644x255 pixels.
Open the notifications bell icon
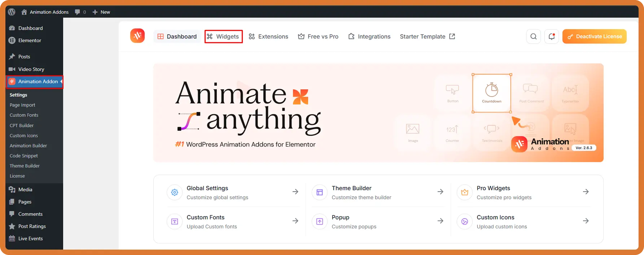click(x=551, y=36)
